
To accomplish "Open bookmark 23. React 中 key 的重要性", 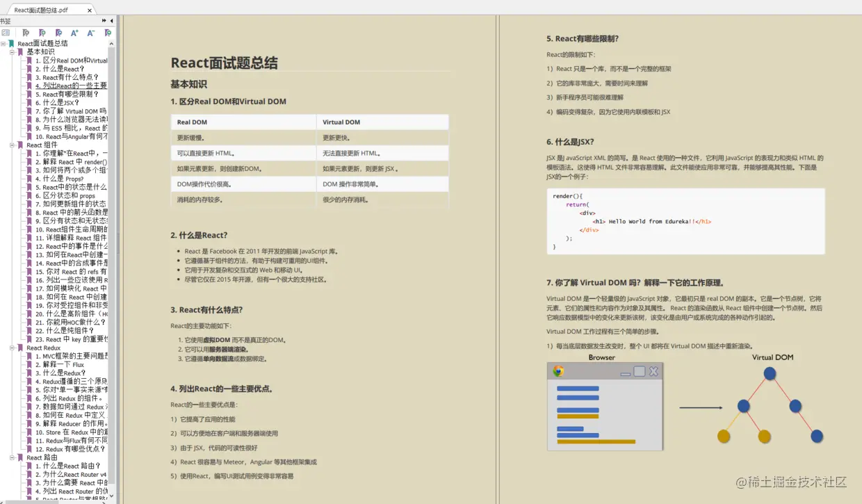I will [72, 339].
